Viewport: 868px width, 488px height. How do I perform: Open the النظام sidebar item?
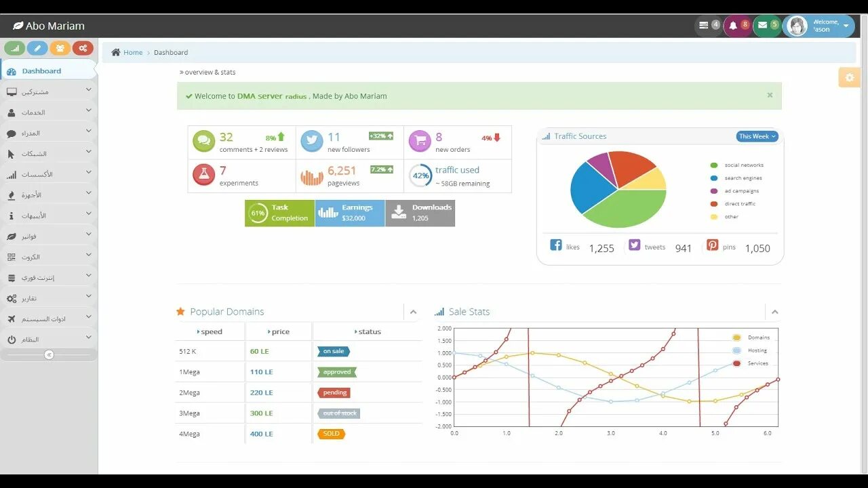click(x=49, y=339)
